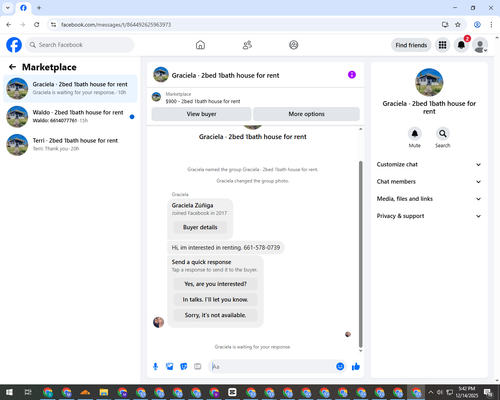Open Graciela conversation in the Marketplace chat list
The height and width of the screenshot is (400, 500).
point(70,89)
